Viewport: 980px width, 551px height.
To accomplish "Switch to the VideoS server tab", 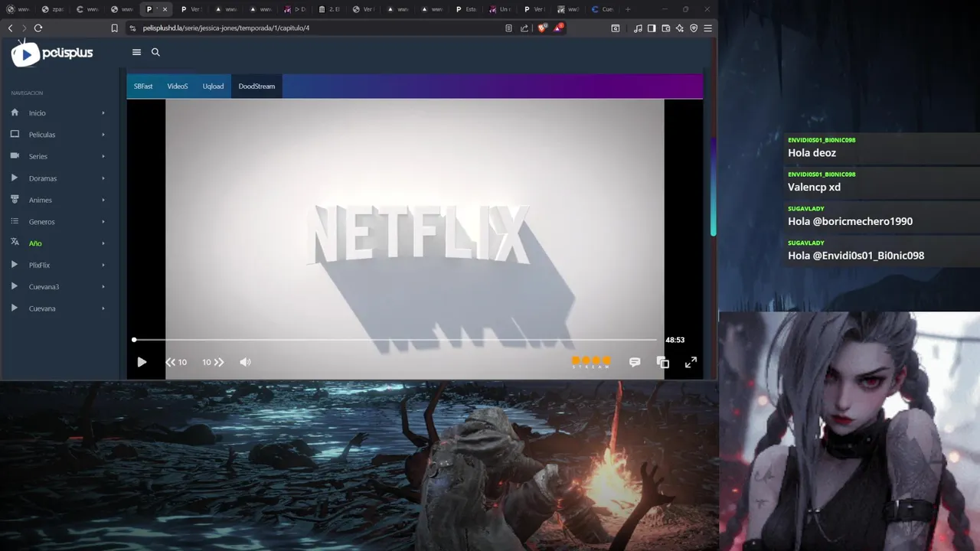I will coord(178,86).
